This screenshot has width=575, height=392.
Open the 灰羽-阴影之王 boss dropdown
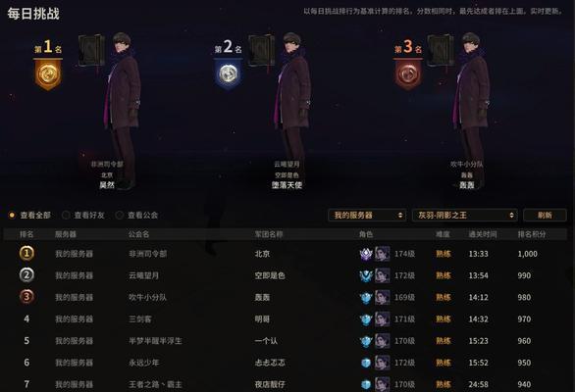click(465, 215)
